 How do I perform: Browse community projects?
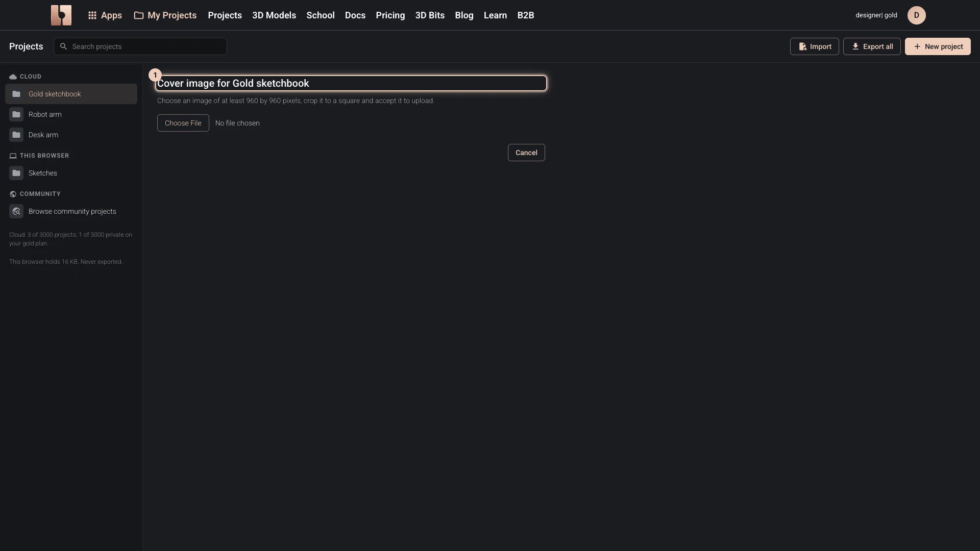point(71,211)
